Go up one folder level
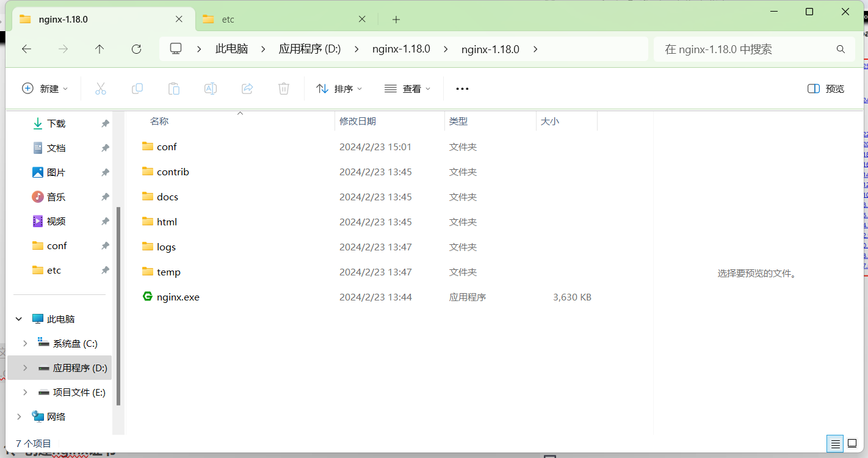Image resolution: width=868 pixels, height=458 pixels. [99, 49]
